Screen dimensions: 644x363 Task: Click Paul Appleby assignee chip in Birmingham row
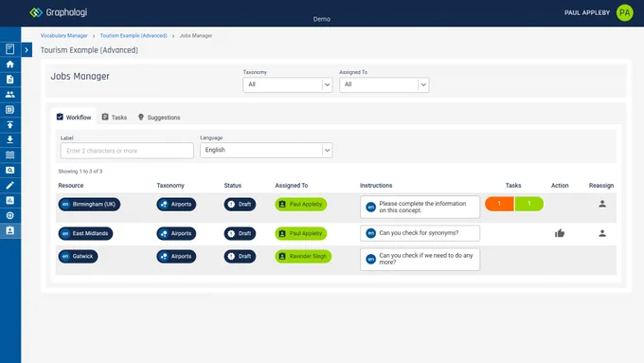pyautogui.click(x=301, y=205)
